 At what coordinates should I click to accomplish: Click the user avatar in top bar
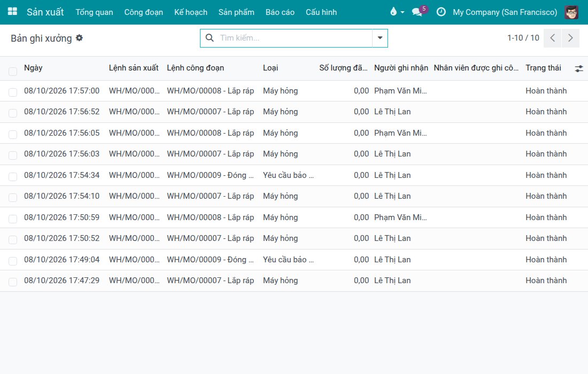click(x=571, y=12)
